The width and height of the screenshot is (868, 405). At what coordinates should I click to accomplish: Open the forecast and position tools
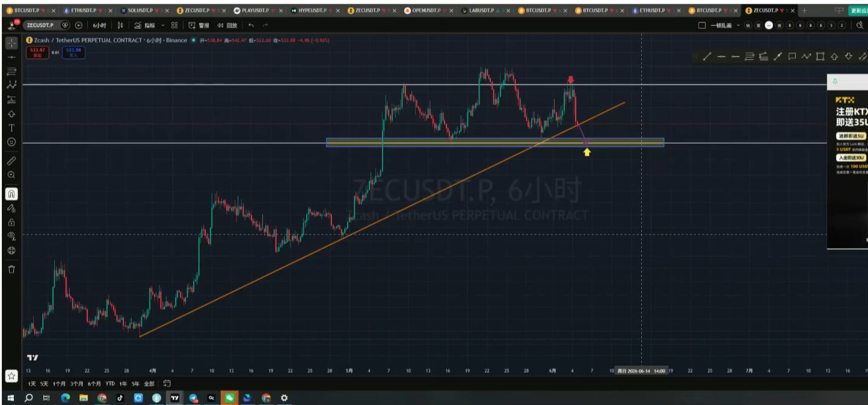11,100
